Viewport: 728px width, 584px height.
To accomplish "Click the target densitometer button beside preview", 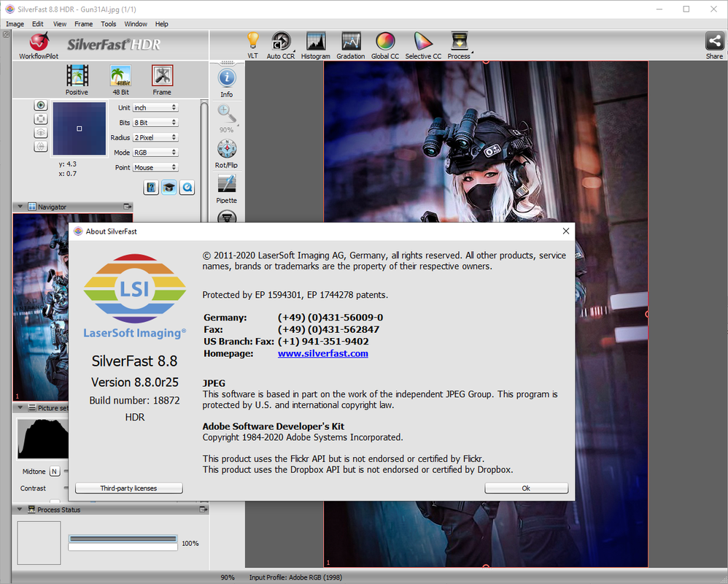I will (41, 105).
